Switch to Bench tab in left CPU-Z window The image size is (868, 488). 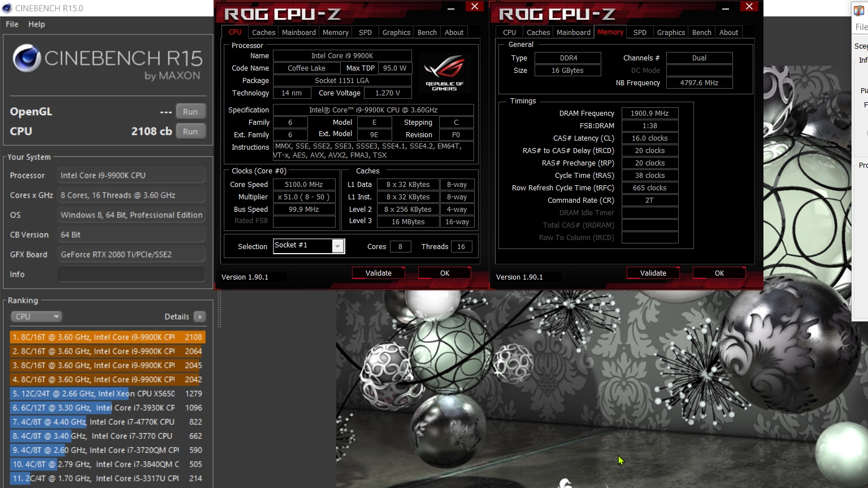(x=427, y=32)
